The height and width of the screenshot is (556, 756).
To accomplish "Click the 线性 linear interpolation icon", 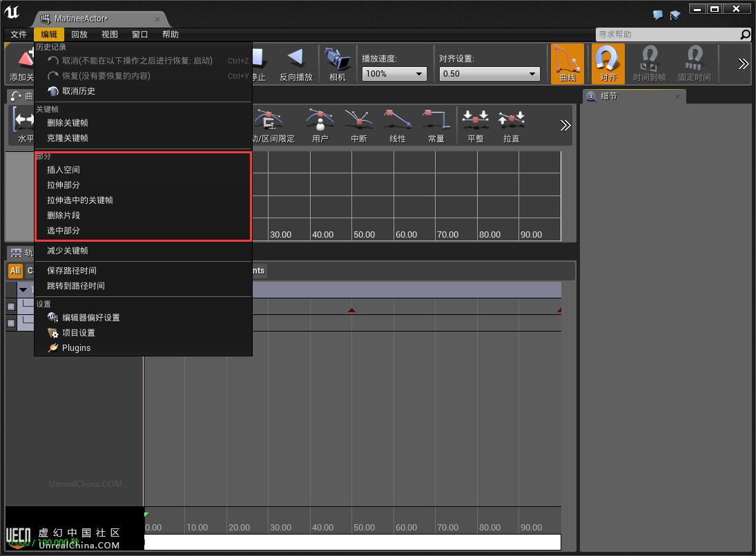I will (397, 126).
